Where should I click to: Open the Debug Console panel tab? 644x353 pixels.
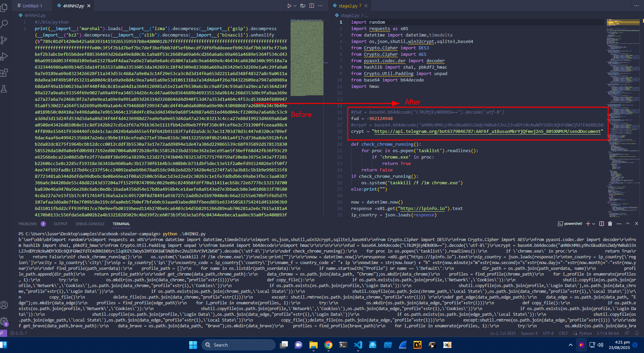pyautogui.click(x=90, y=224)
